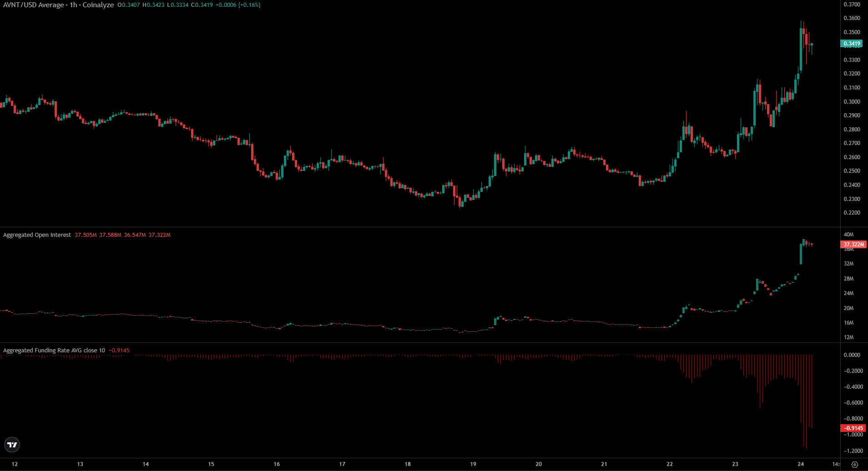
Task: Click the +0.16% change percentage in the legend
Action: pos(250,5)
